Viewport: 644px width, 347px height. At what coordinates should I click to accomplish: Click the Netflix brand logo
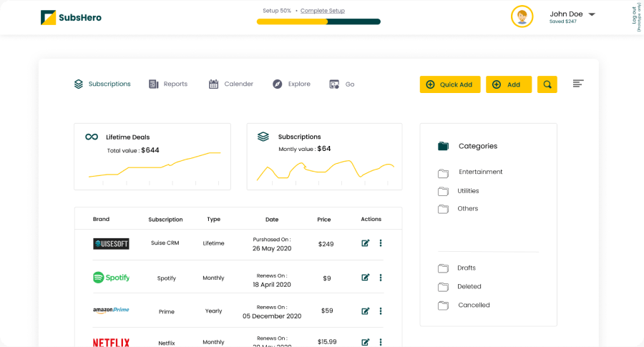[x=111, y=343]
